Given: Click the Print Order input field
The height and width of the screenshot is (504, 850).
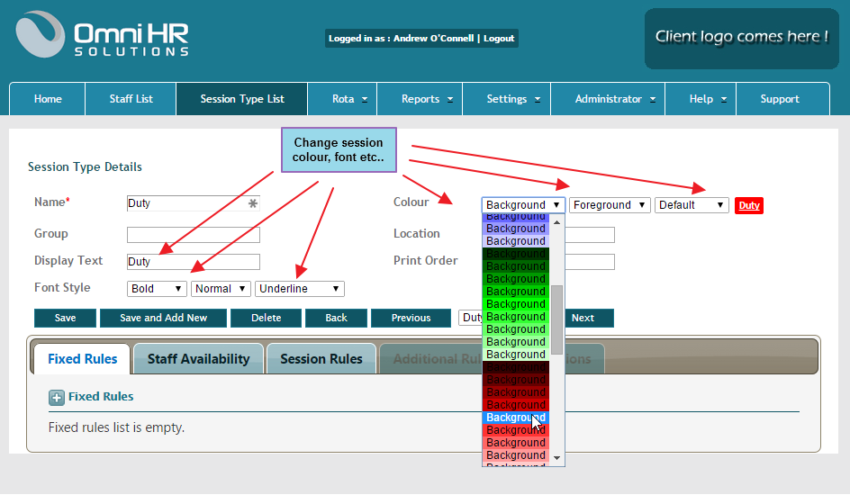Looking at the screenshot, I should point(590,262).
